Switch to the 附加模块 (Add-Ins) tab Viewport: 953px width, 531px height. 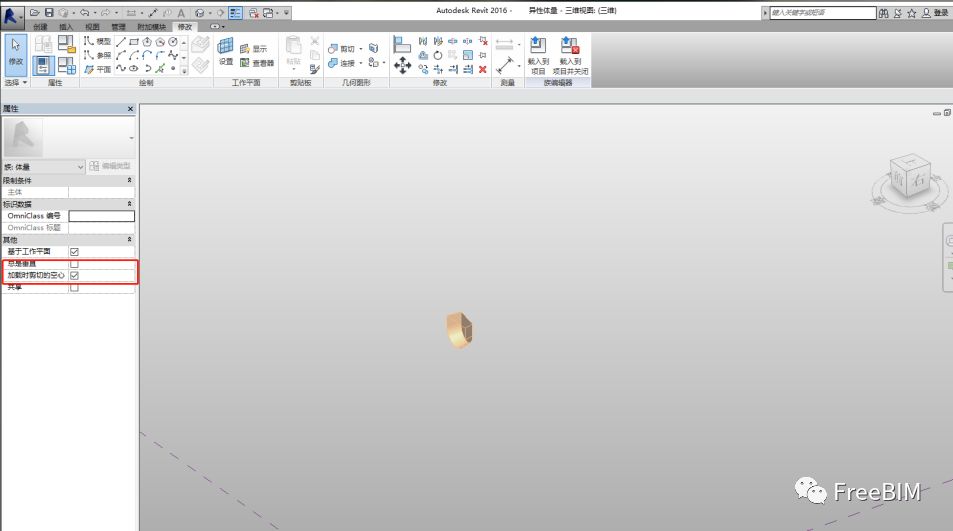[151, 27]
